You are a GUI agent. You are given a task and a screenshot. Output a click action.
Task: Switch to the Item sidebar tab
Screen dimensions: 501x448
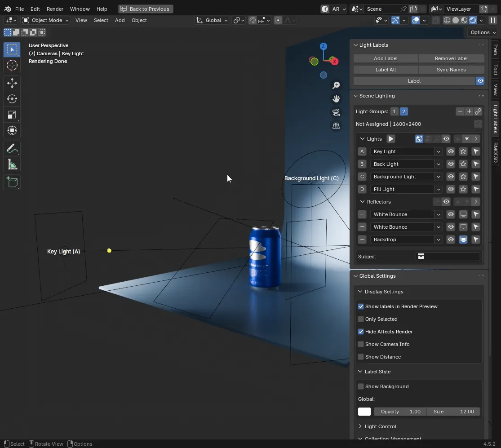(x=495, y=49)
